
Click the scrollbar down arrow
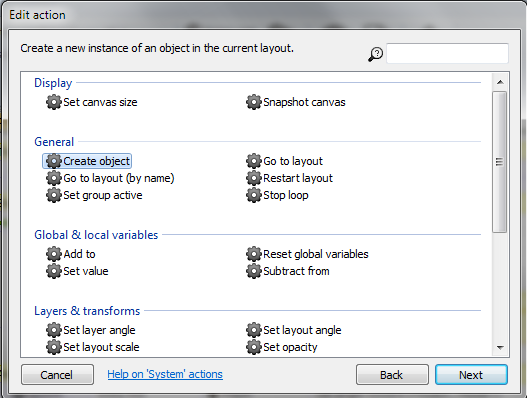[x=500, y=348]
